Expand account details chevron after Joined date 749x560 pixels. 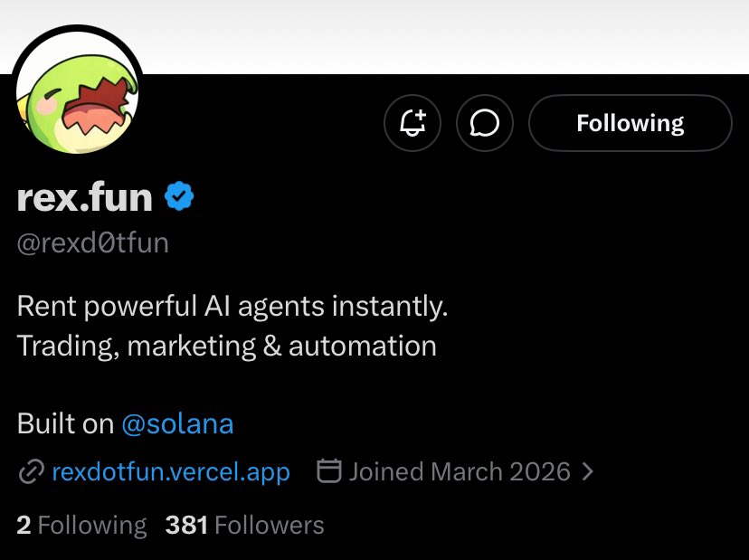tap(588, 471)
